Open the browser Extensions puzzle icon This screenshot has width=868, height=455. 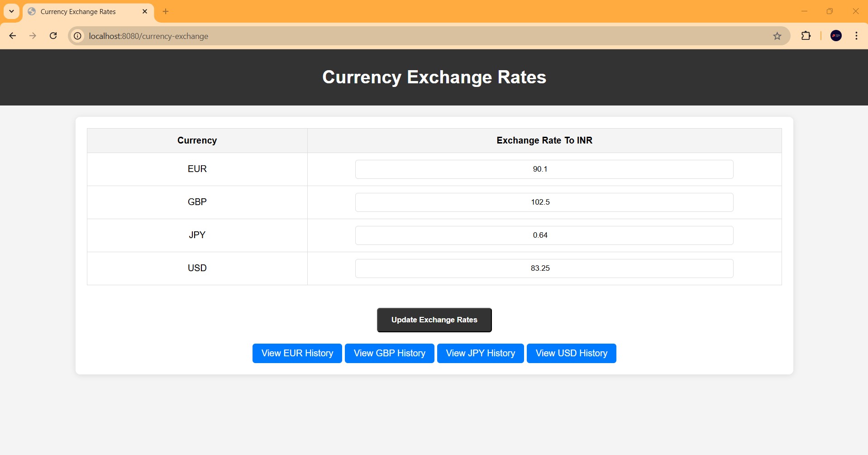(806, 36)
